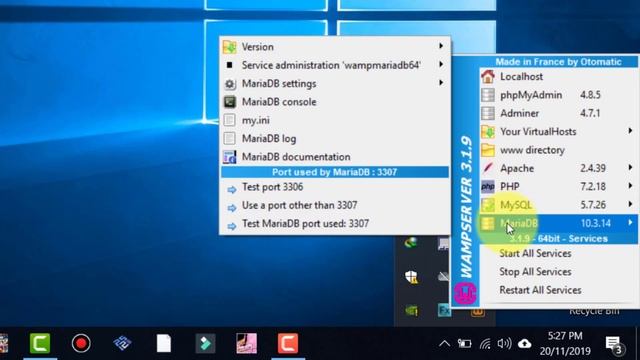Click the www directory folder icon
The height and width of the screenshot is (360, 640).
tap(488, 150)
